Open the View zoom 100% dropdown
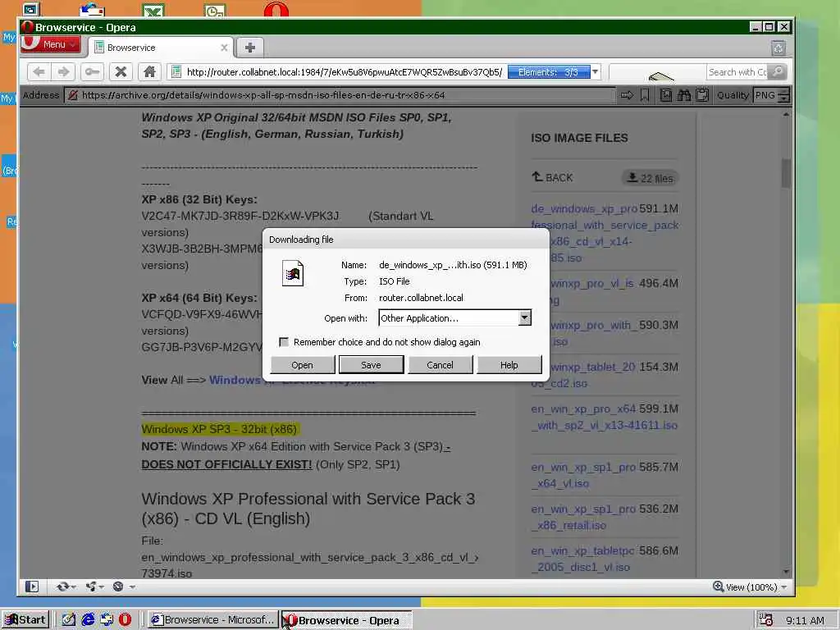The image size is (840, 630). tap(751, 587)
